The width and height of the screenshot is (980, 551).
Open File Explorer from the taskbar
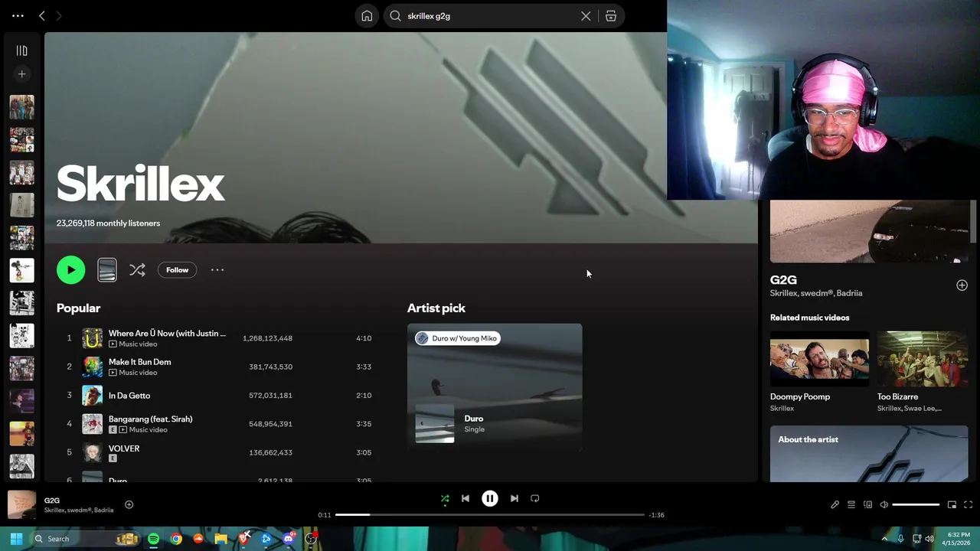(220, 539)
